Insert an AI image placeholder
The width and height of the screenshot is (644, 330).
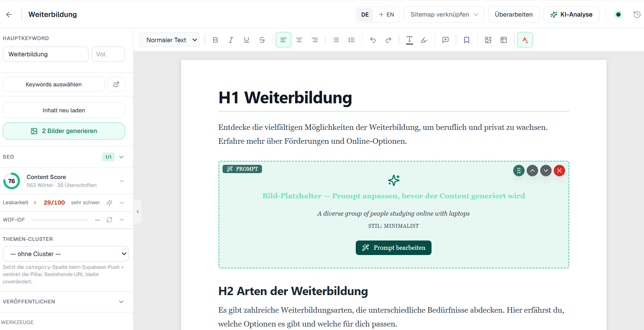coord(488,40)
